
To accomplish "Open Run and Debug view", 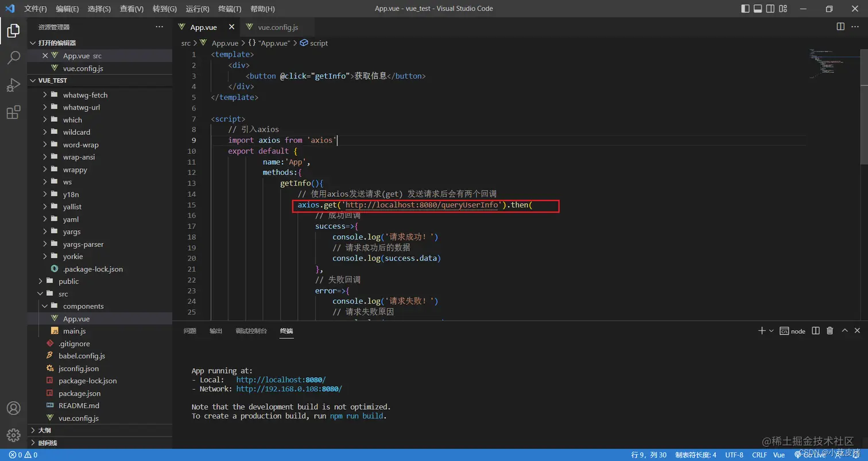I will pos(13,85).
